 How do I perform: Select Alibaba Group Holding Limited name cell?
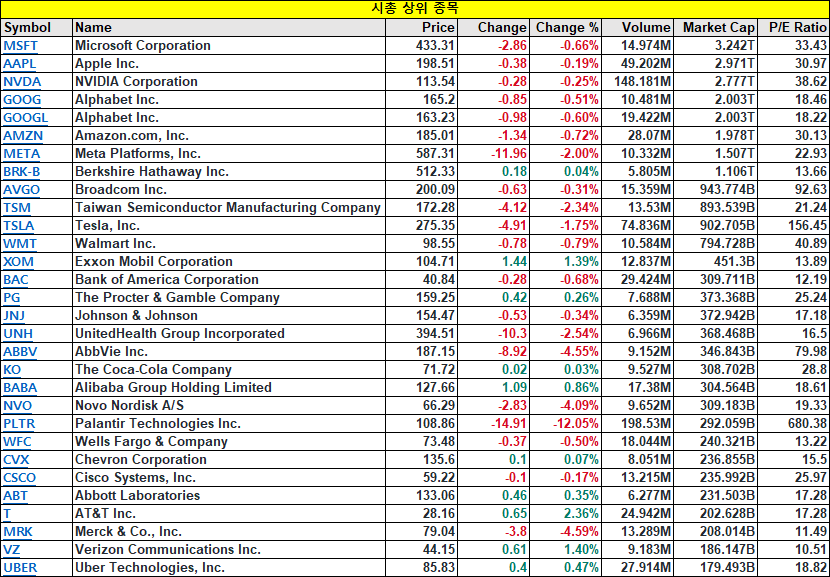coord(229,387)
